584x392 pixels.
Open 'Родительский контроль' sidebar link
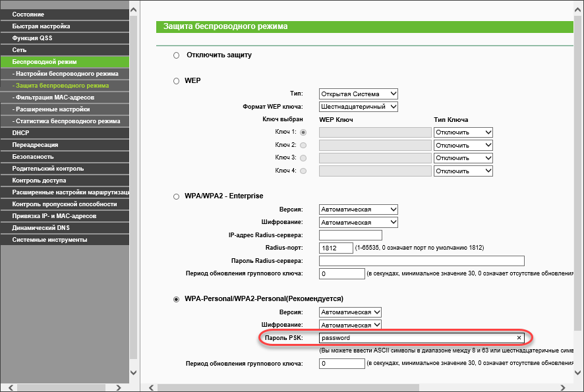click(65, 169)
